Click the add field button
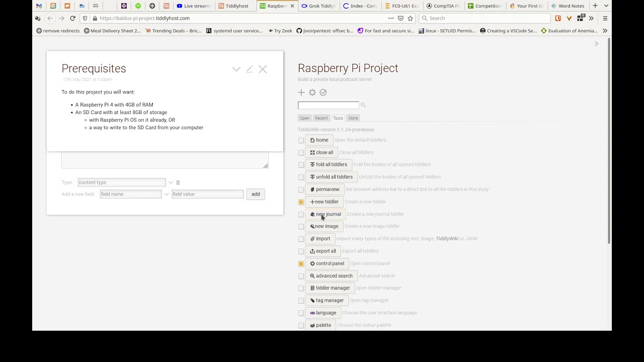The image size is (644, 362). pyautogui.click(x=256, y=194)
